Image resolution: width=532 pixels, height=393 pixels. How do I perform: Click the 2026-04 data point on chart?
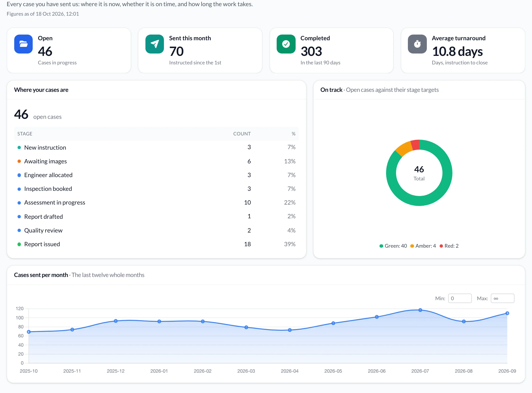point(290,330)
